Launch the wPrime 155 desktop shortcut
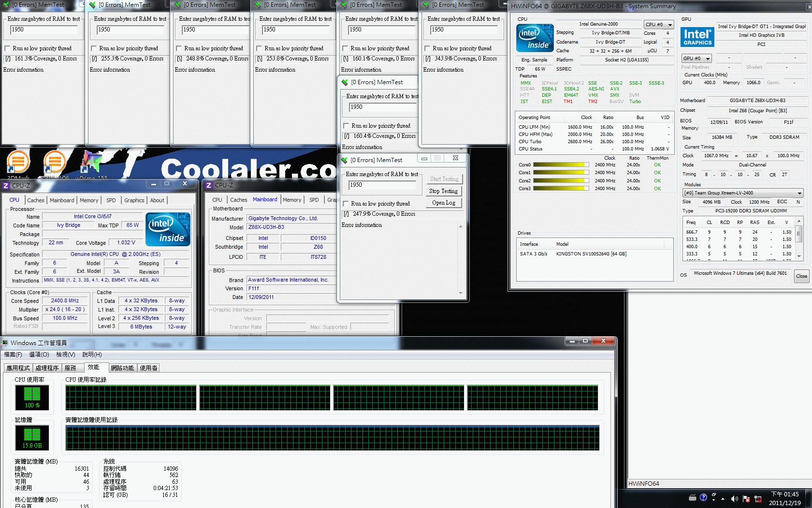This screenshot has height=508, width=812. (92, 161)
